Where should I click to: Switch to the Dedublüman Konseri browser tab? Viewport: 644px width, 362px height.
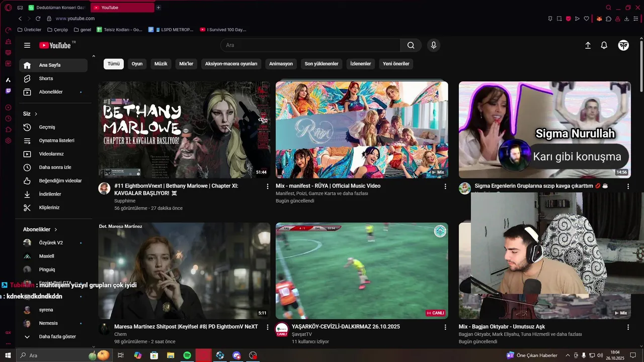click(x=57, y=8)
